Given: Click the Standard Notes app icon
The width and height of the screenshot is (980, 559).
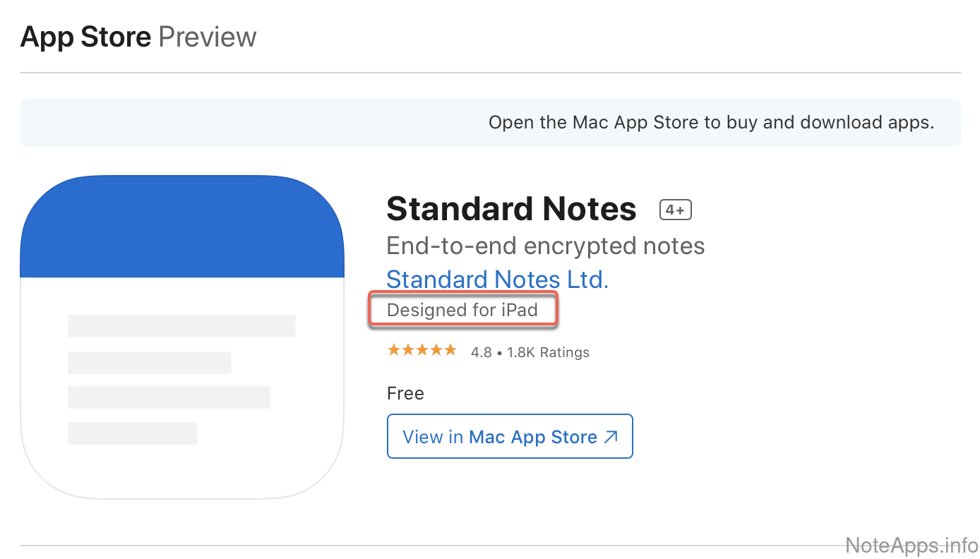Looking at the screenshot, I should pos(181,337).
